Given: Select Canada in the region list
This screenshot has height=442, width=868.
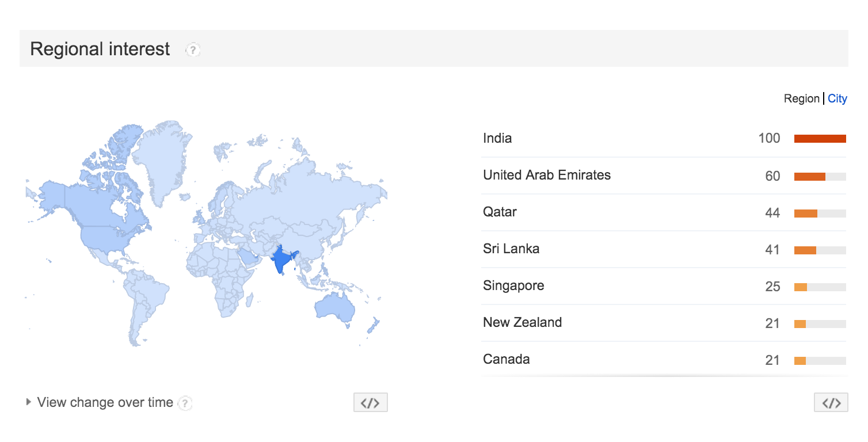Looking at the screenshot, I should click(x=507, y=359).
